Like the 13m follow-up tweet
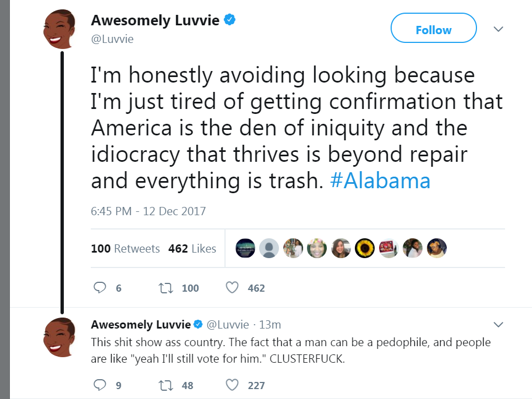 point(232,385)
